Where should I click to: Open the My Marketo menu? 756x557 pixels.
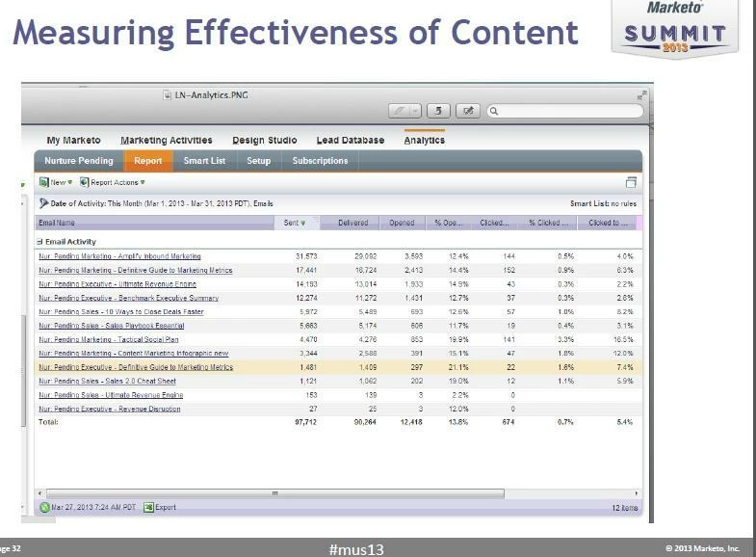pos(74,141)
